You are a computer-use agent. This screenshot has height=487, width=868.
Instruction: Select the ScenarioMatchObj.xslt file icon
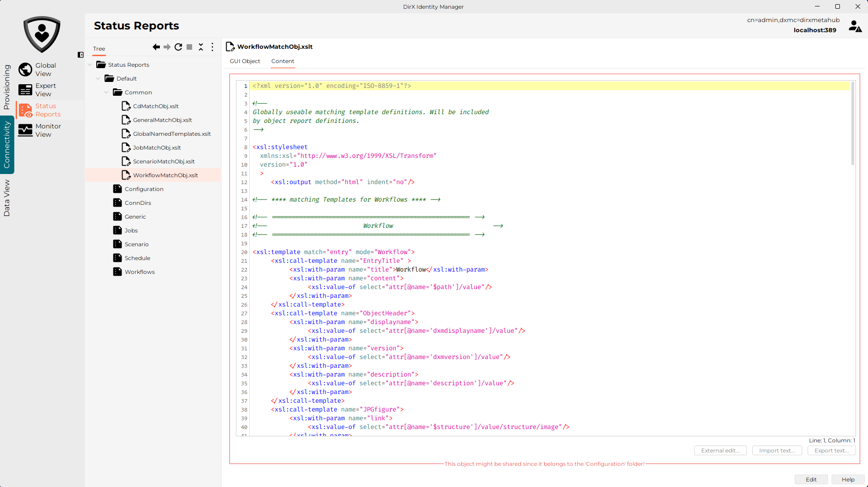coord(126,162)
